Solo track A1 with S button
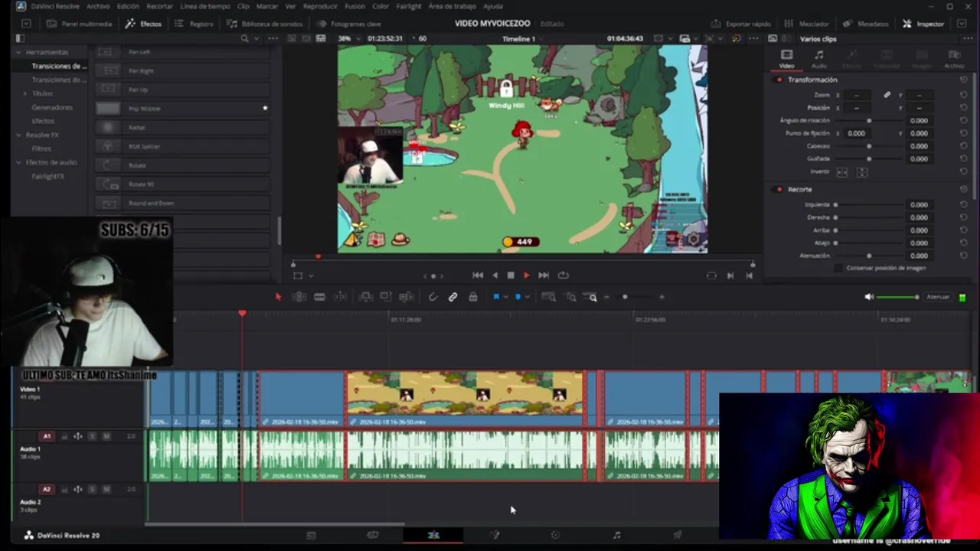Screen dimensions: 980x551 (x=92, y=436)
